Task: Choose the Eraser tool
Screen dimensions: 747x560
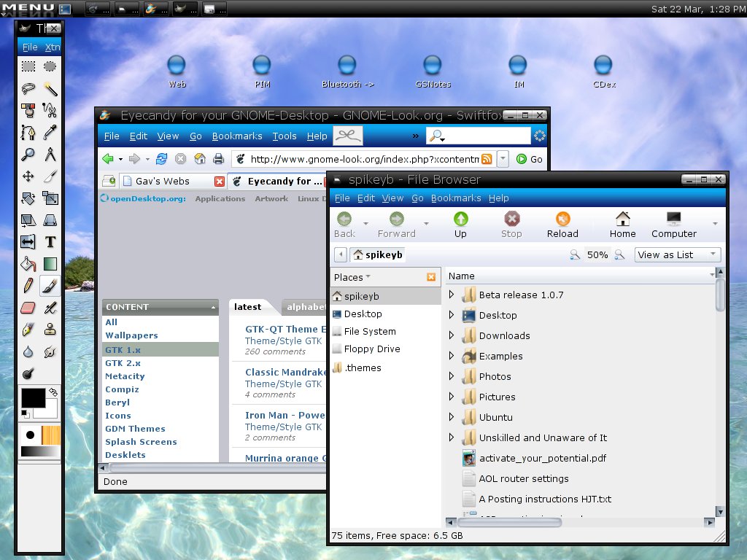Action: (28, 308)
